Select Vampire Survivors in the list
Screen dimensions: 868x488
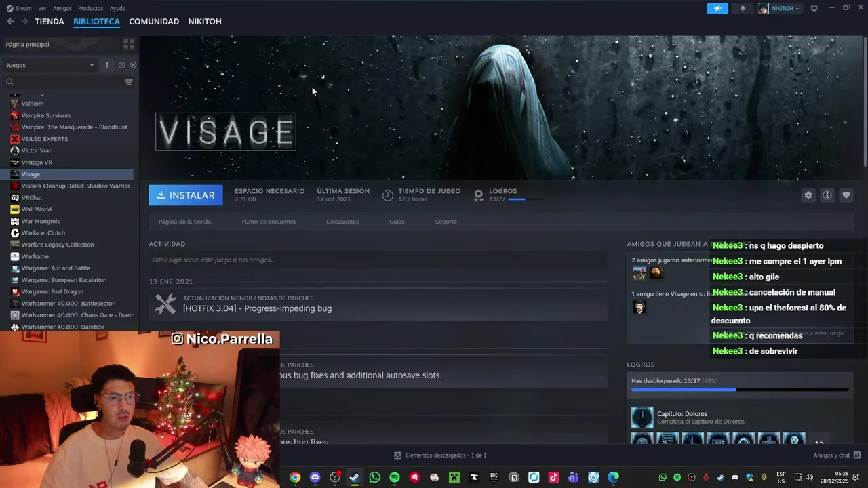pos(46,115)
